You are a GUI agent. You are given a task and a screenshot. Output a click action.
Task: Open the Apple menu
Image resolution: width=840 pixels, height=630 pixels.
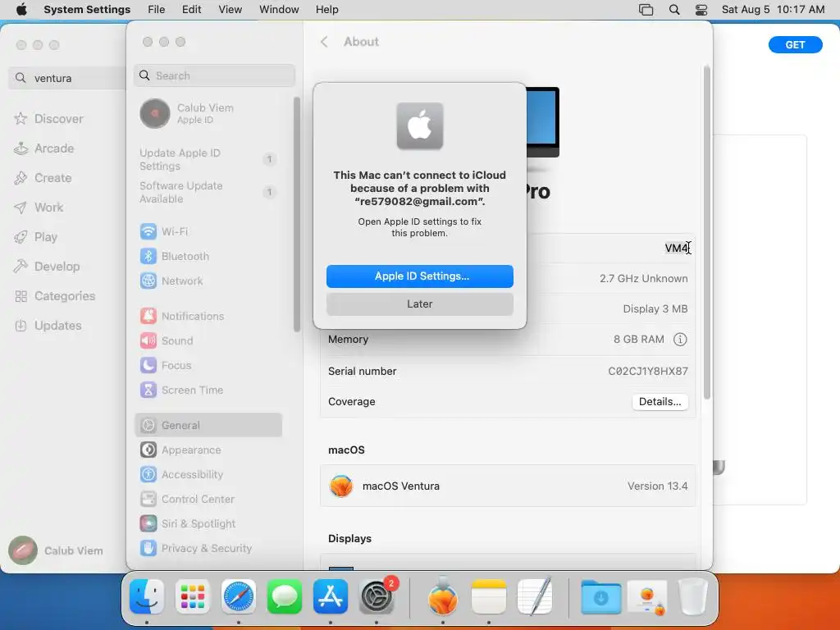tap(21, 10)
